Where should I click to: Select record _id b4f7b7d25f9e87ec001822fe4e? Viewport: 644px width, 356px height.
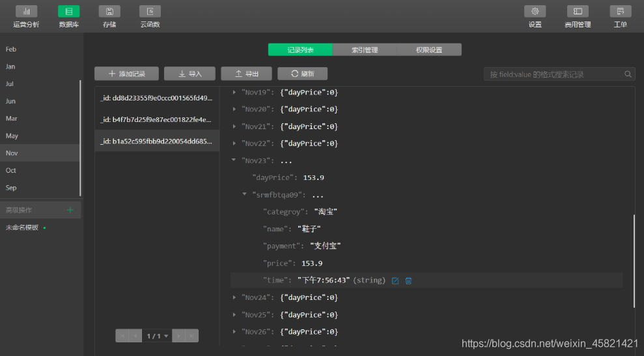[157, 119]
